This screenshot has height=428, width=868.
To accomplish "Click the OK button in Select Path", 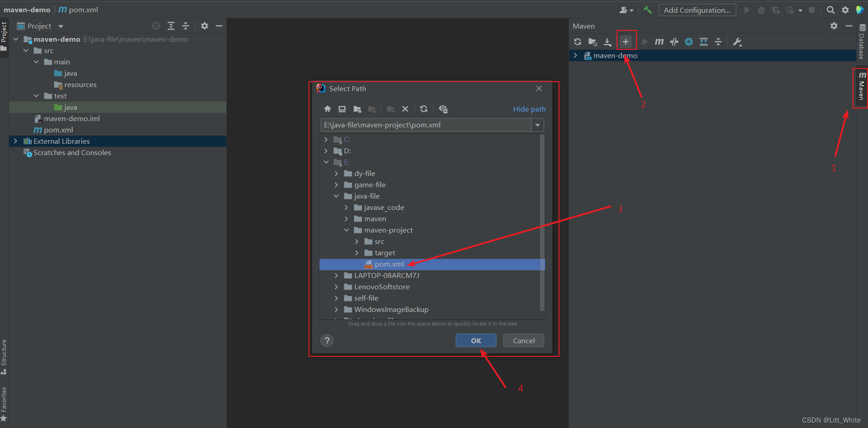I will pyautogui.click(x=476, y=340).
